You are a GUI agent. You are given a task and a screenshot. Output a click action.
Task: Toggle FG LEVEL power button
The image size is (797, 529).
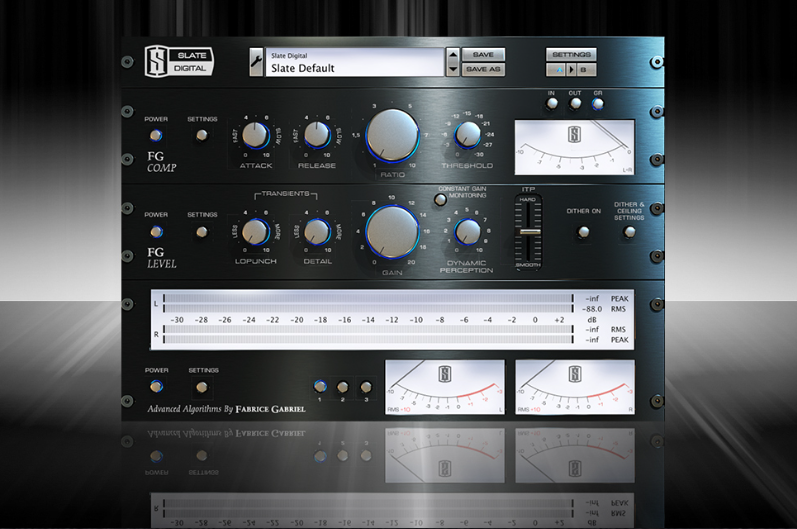point(156,232)
